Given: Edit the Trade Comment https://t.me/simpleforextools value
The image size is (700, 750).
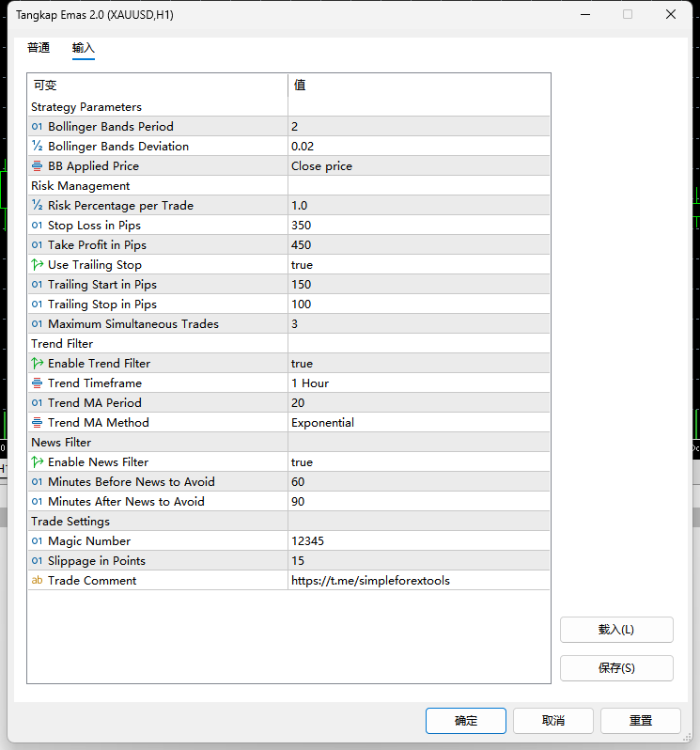Looking at the screenshot, I should [419, 580].
